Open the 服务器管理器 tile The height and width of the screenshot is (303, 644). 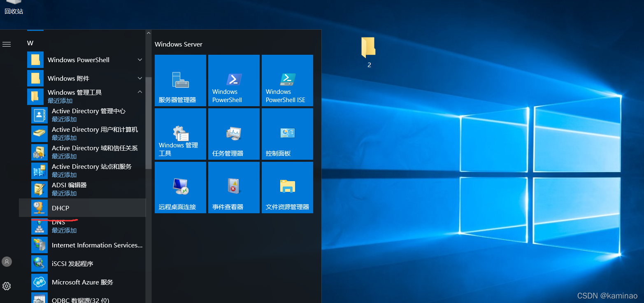pyautogui.click(x=180, y=80)
